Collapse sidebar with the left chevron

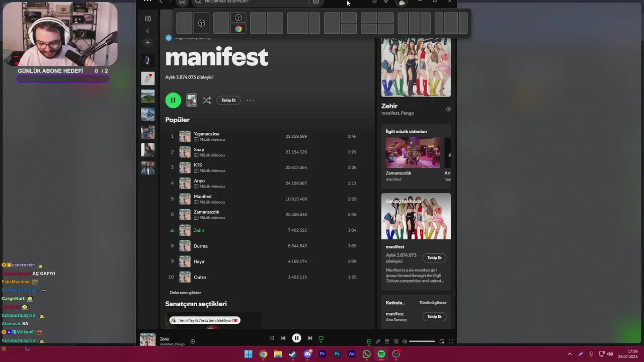147,31
